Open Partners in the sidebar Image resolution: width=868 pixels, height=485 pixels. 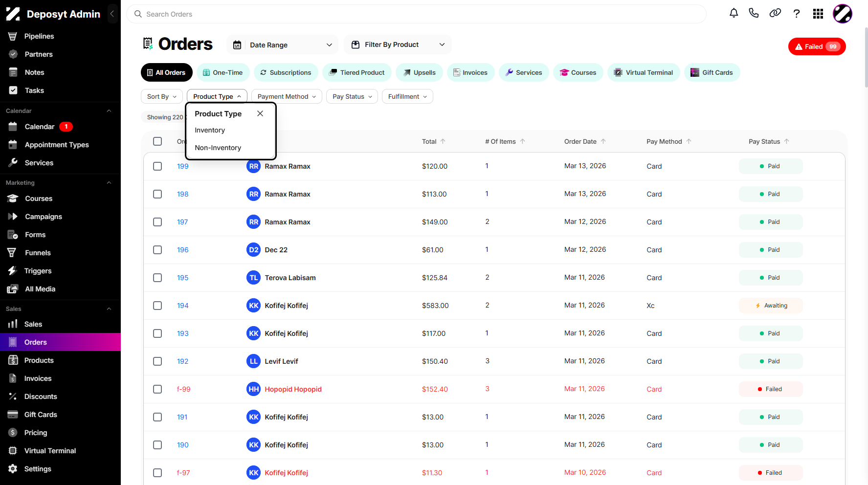tap(39, 54)
